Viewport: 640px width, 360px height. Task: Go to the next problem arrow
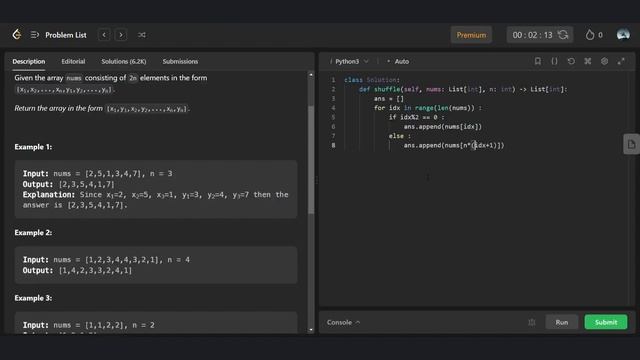121,35
